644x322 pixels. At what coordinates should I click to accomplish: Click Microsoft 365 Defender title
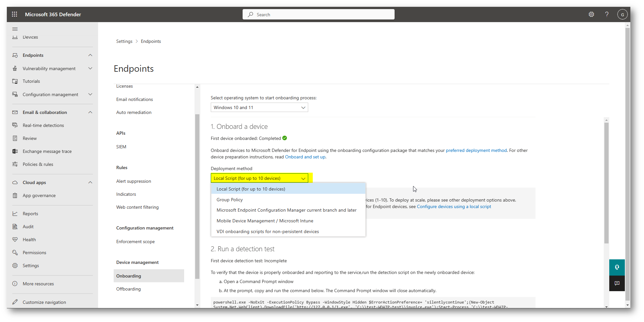coord(53,14)
